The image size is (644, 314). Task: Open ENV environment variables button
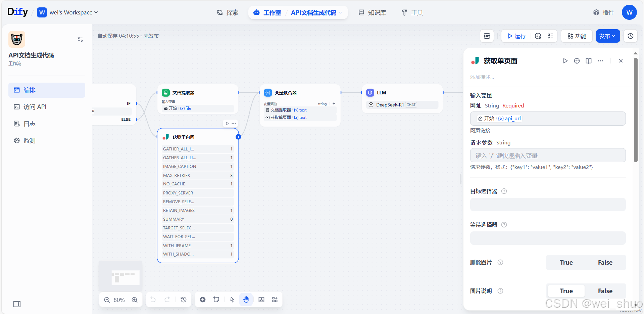pos(487,36)
